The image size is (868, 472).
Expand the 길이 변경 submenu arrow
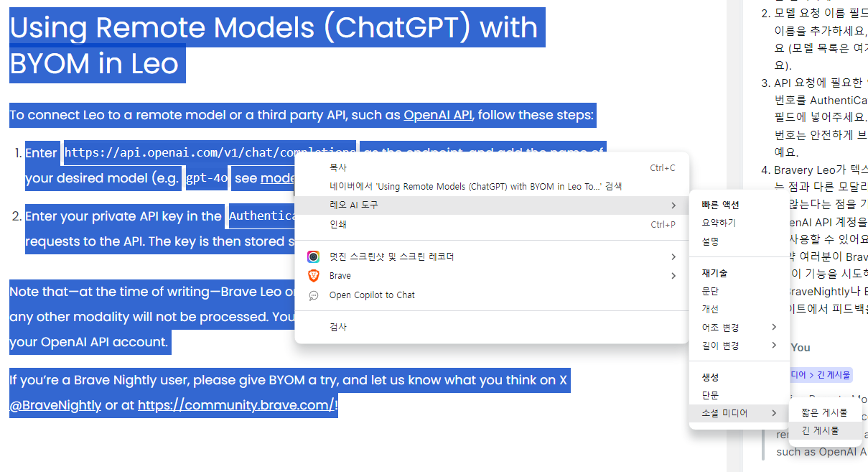click(774, 346)
